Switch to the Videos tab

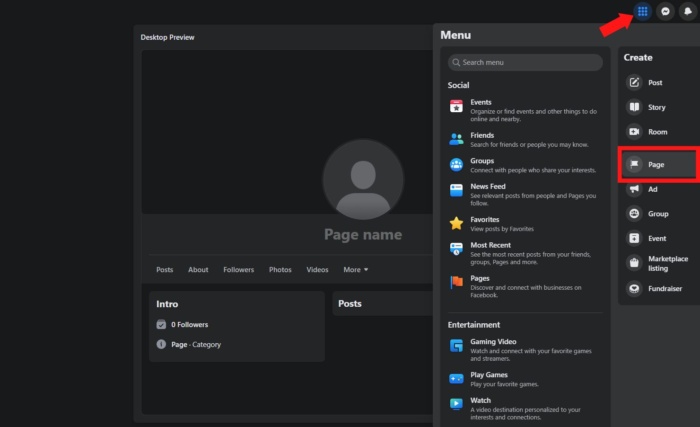pyautogui.click(x=317, y=269)
